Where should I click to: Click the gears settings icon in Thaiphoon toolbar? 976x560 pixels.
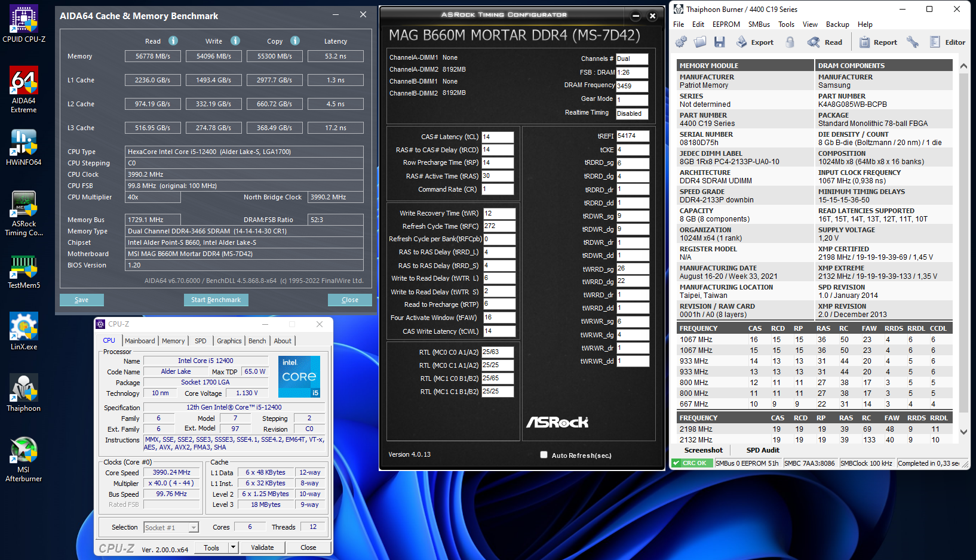[x=681, y=42]
